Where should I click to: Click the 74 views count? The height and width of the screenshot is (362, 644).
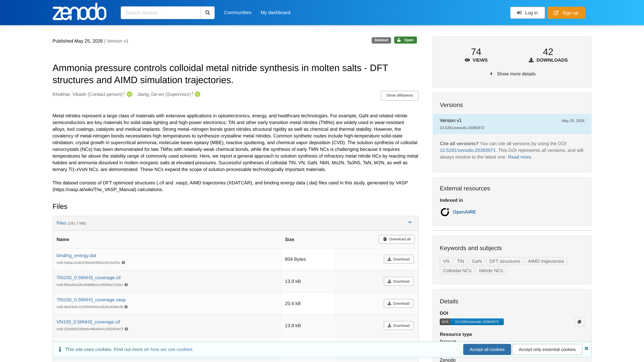pyautogui.click(x=476, y=52)
